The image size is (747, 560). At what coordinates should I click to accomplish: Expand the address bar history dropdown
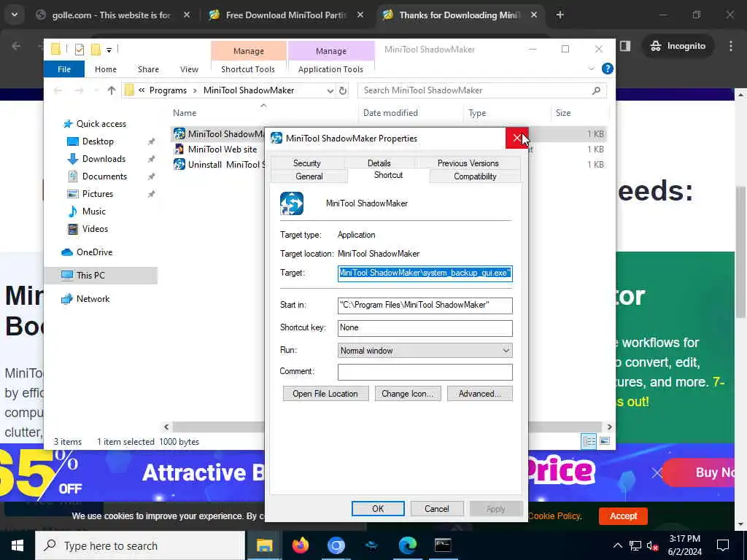click(330, 90)
